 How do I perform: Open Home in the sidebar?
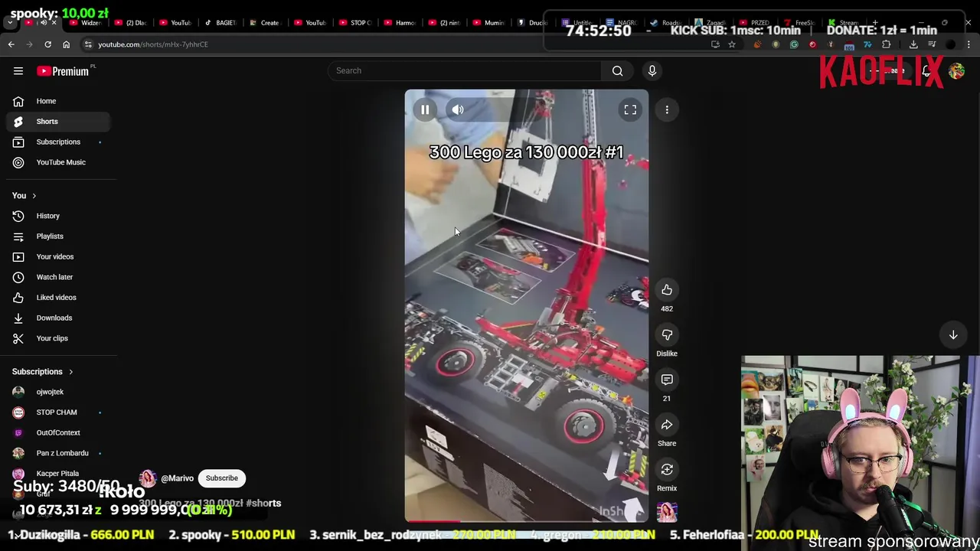58,101
